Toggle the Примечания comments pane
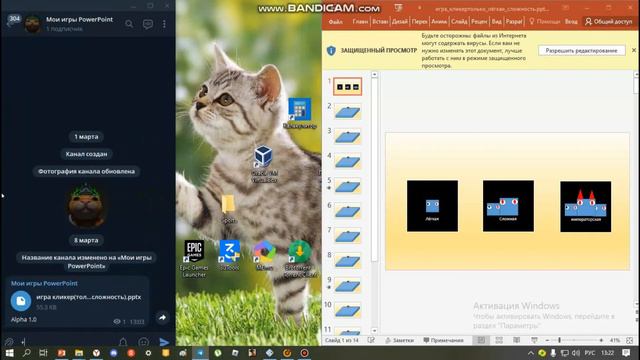 pos(443,340)
